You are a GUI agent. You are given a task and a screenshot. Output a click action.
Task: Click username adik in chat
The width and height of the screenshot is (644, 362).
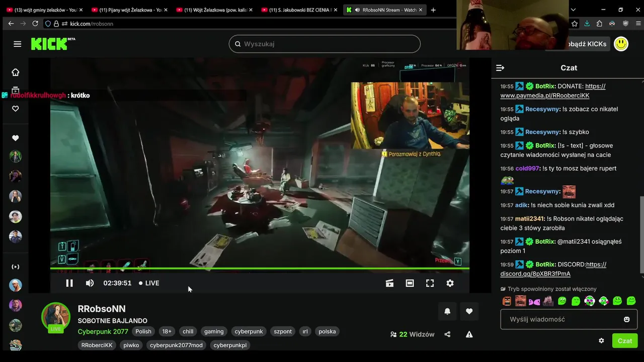(x=521, y=205)
